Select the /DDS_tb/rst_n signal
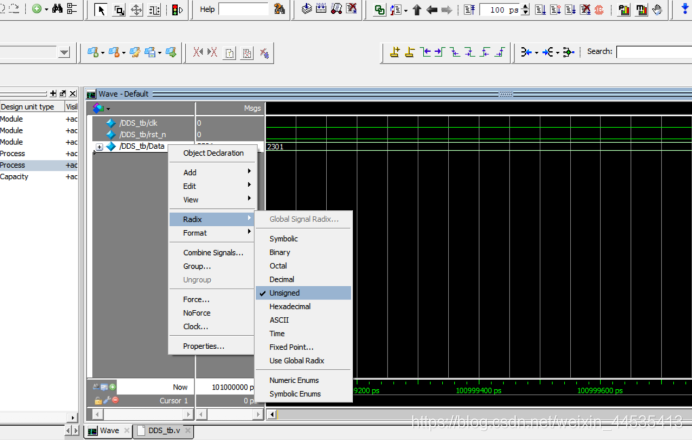The width and height of the screenshot is (693, 441). coord(142,134)
